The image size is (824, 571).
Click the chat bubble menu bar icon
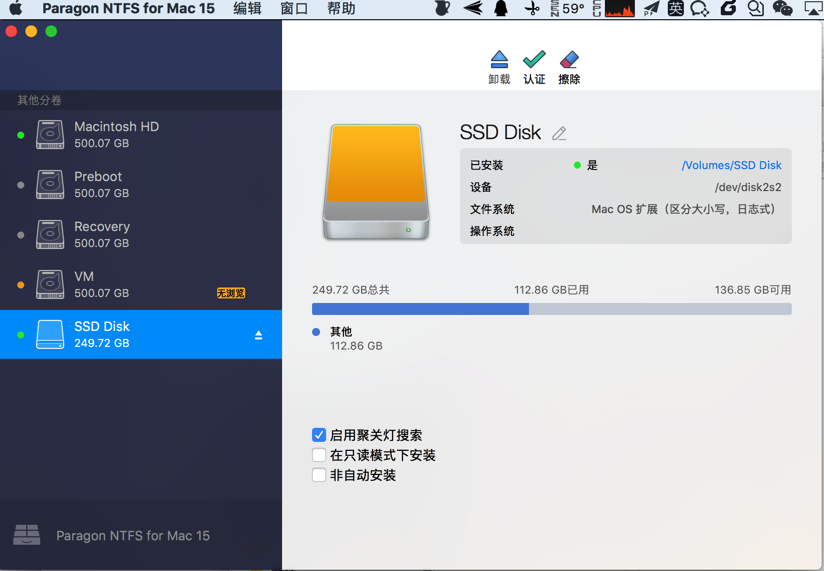[x=699, y=8]
